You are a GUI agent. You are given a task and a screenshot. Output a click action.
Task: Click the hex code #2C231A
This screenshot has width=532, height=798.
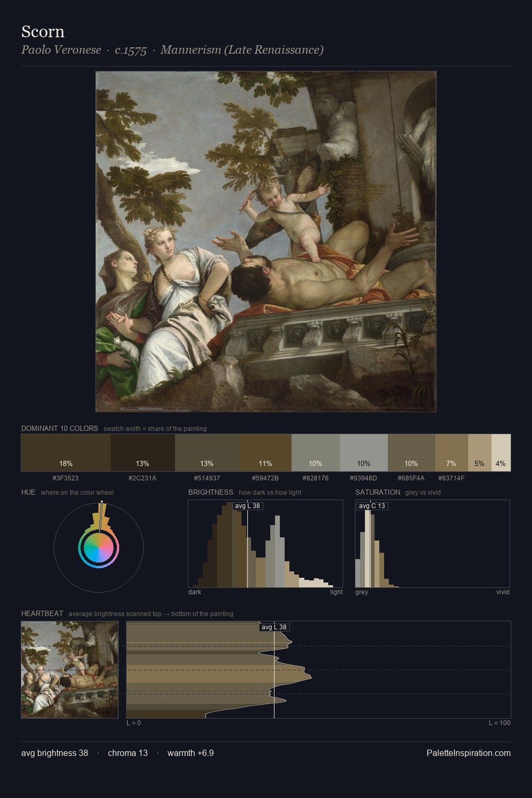tap(143, 478)
